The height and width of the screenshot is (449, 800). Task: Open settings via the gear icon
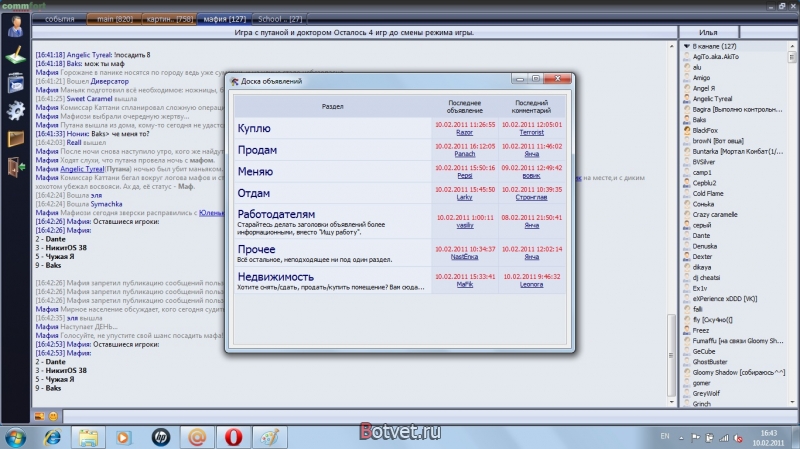click(x=15, y=110)
